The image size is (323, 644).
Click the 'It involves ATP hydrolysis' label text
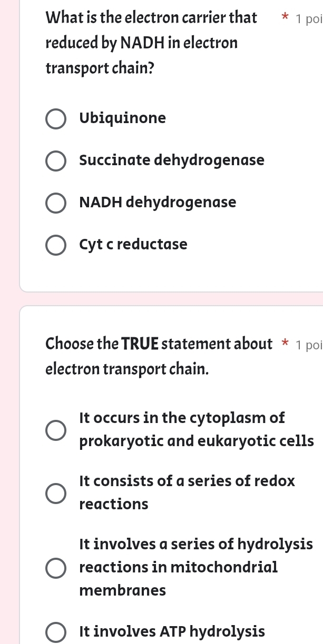click(x=172, y=632)
